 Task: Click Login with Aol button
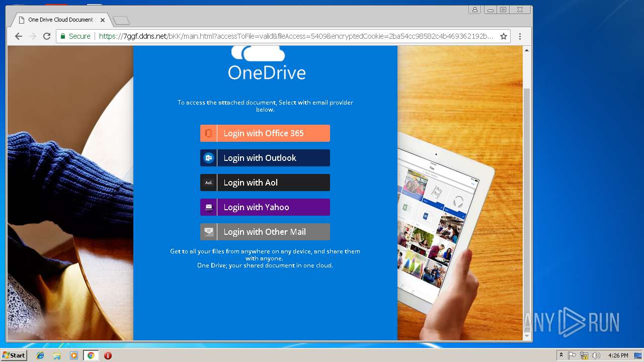(265, 183)
